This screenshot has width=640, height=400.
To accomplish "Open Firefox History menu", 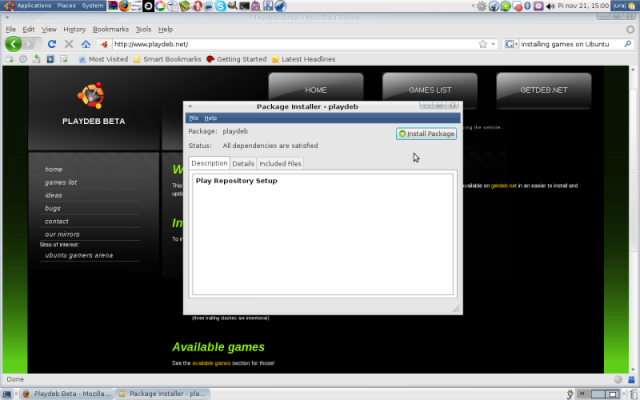I will (x=74, y=29).
